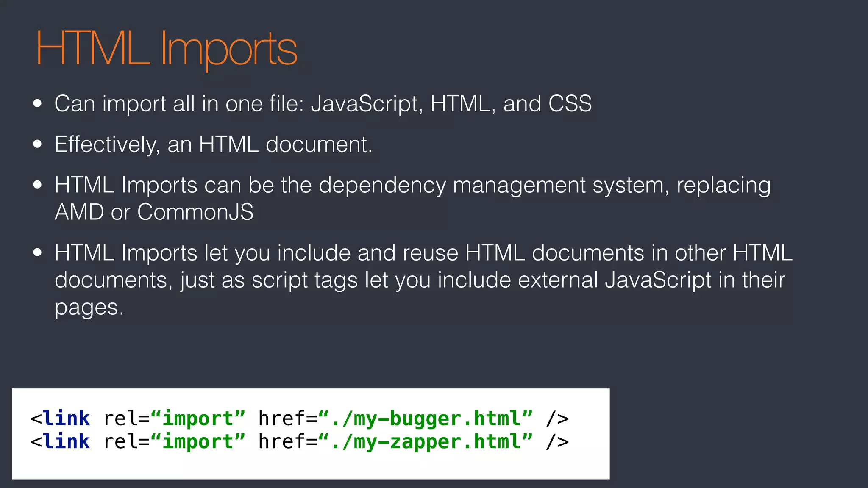Click the 'Effectively, an HTML document.' line
The width and height of the screenshot is (868, 488).
213,144
